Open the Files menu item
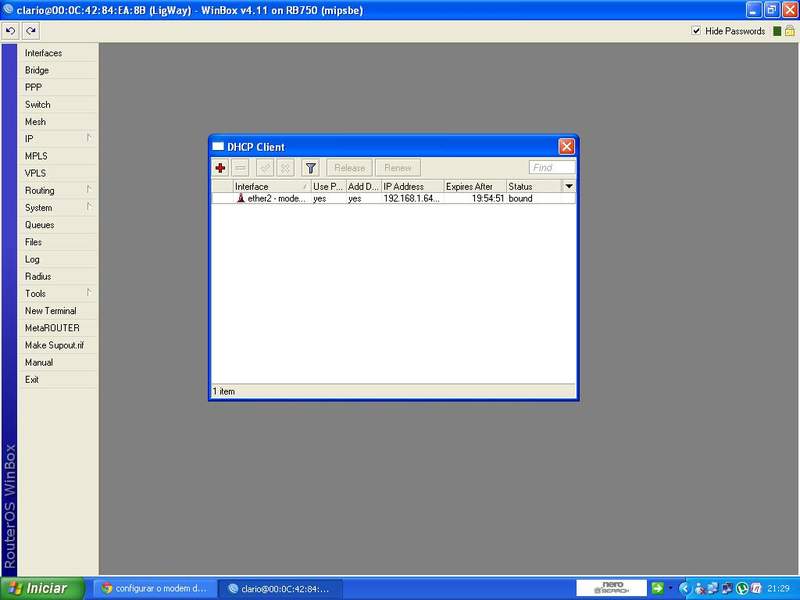Screen dimensions: 800x600 57,242
